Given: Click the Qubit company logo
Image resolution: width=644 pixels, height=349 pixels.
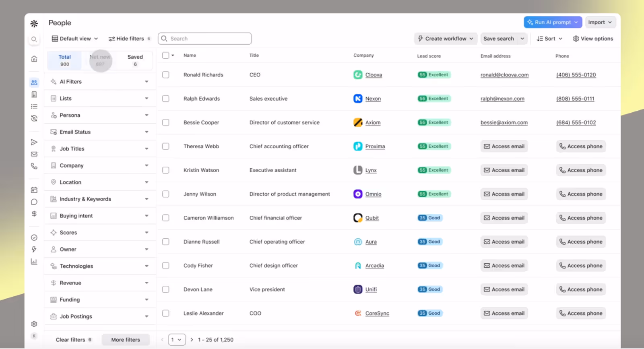Looking at the screenshot, I should pos(358,218).
